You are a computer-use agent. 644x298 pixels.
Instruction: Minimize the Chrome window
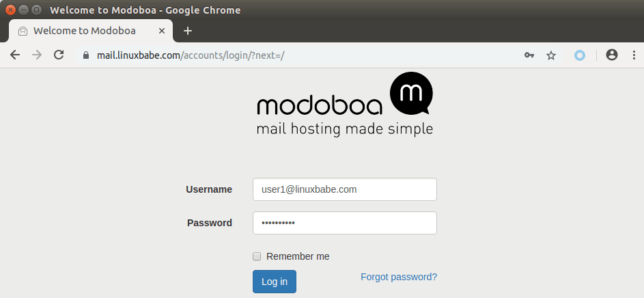(x=23, y=10)
